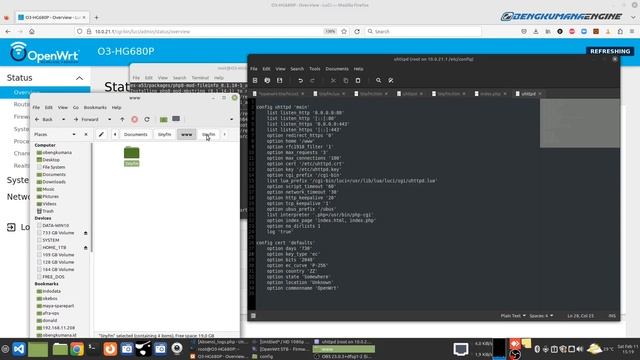640x360 pixels.
Task: Launch Visual Studio Code from taskbar
Action: [19, 349]
